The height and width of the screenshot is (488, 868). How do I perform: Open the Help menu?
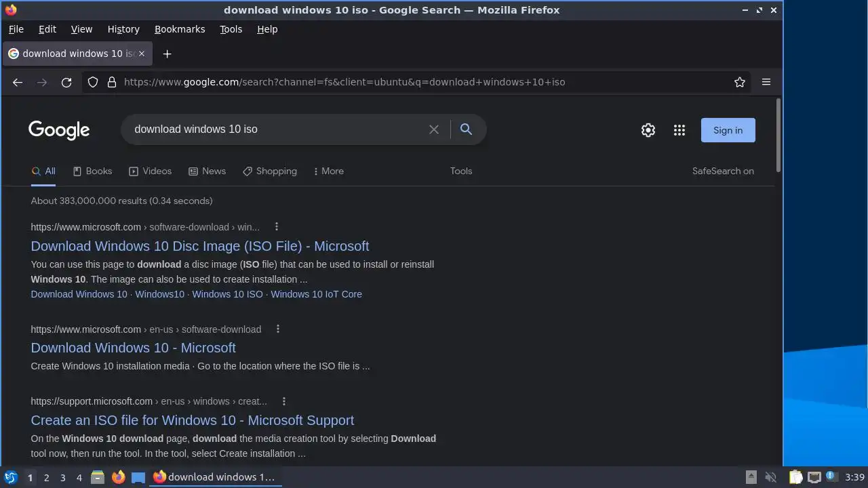click(x=267, y=29)
